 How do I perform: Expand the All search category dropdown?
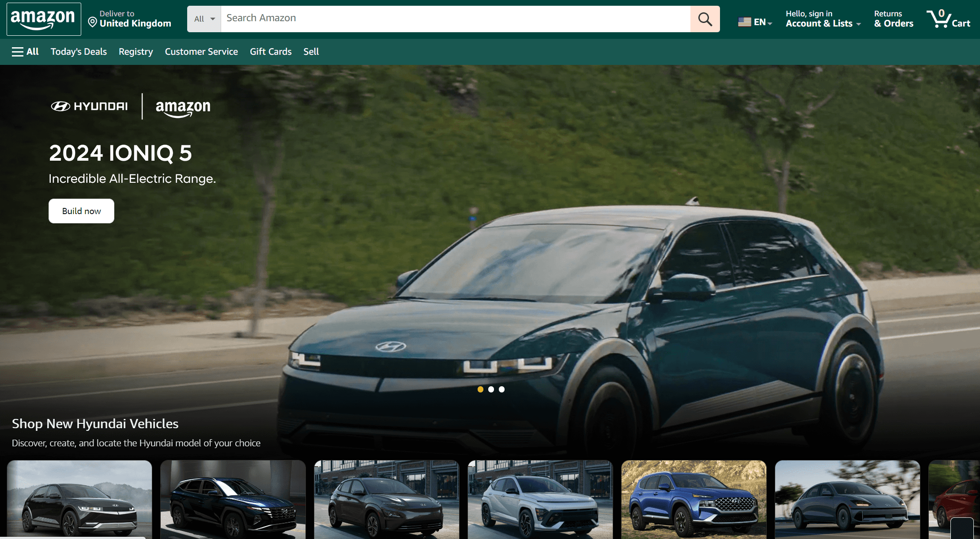(x=203, y=19)
